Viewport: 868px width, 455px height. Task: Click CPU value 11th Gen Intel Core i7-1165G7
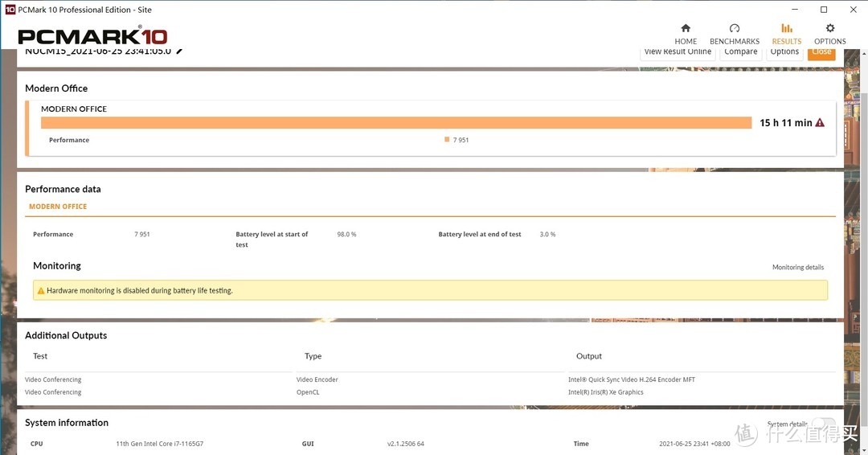tap(159, 444)
